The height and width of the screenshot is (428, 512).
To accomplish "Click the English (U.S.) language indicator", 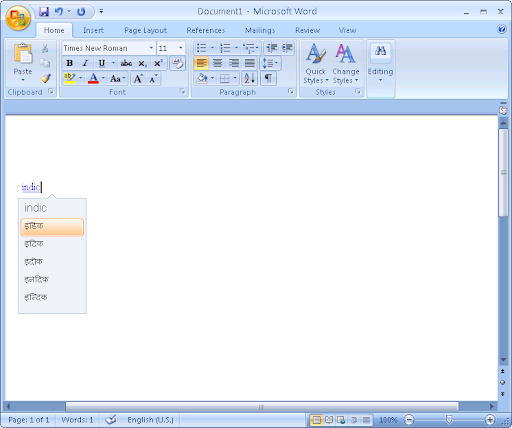I will pyautogui.click(x=150, y=420).
